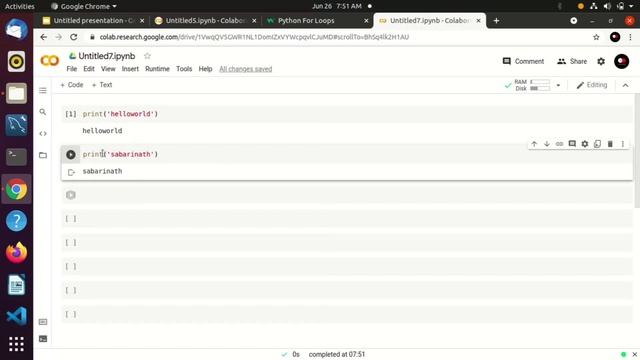Screen dimensions: 640x360
Task: Open Files folder sidebar icon
Action: pyautogui.click(x=43, y=155)
